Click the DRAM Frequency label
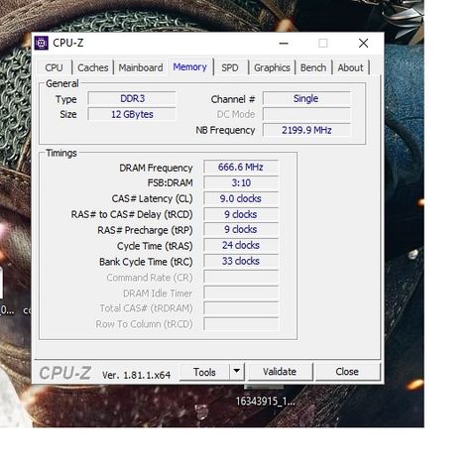Screen dimensions: 476x469 [x=156, y=168]
